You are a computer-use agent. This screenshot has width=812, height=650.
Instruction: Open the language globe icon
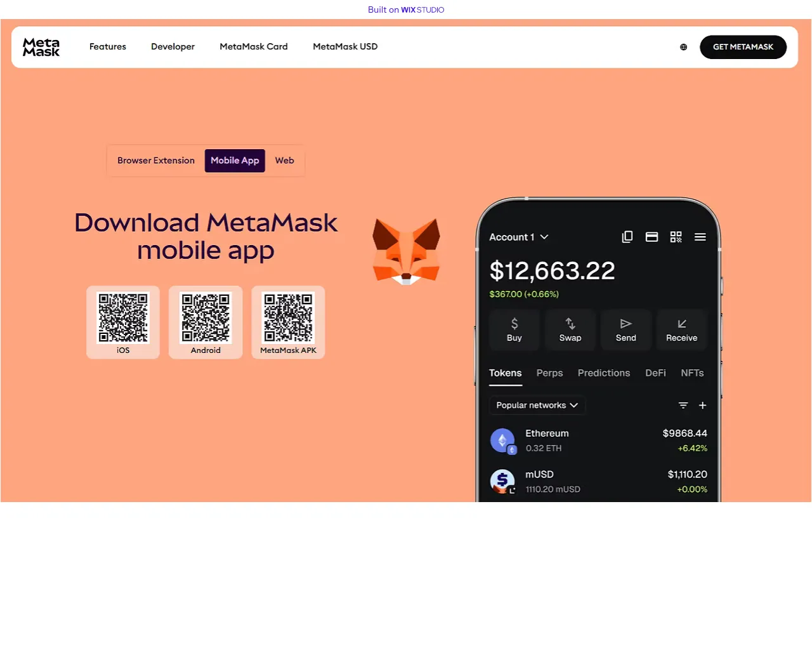(x=683, y=47)
